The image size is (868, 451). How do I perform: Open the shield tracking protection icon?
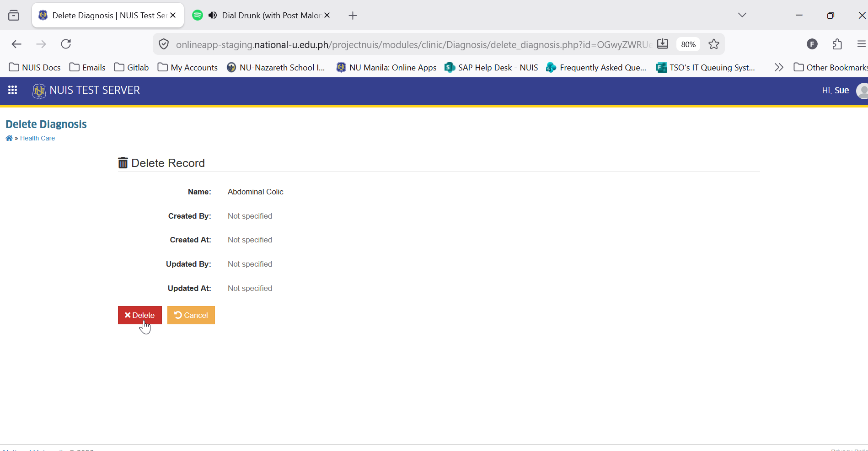point(163,44)
